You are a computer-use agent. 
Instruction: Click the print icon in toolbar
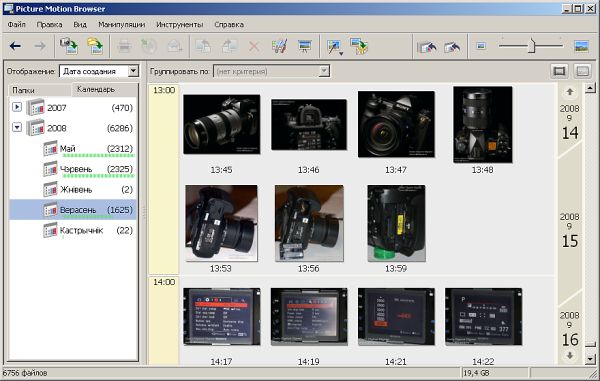124,47
